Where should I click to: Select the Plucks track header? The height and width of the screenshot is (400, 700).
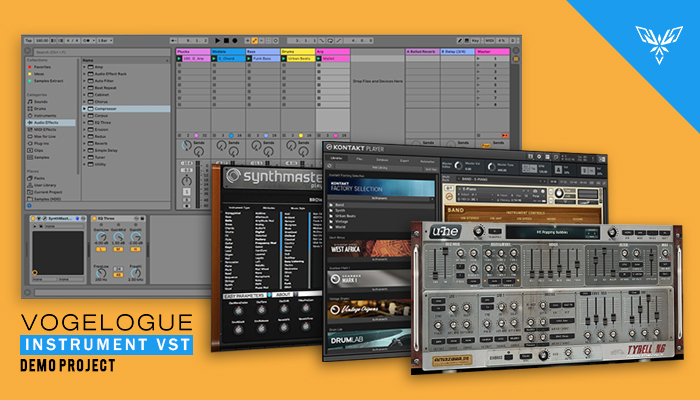pyautogui.click(x=193, y=52)
